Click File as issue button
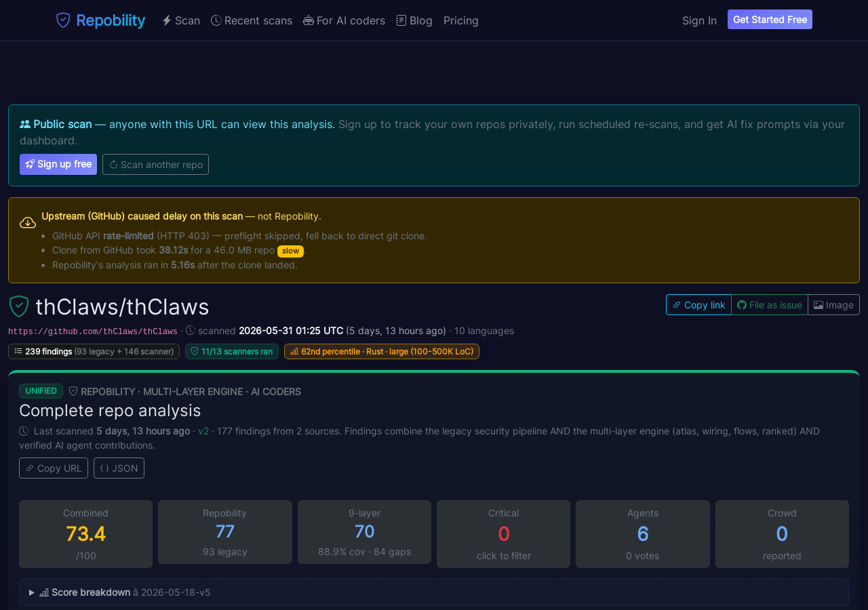The width and height of the screenshot is (868, 610). click(x=770, y=305)
